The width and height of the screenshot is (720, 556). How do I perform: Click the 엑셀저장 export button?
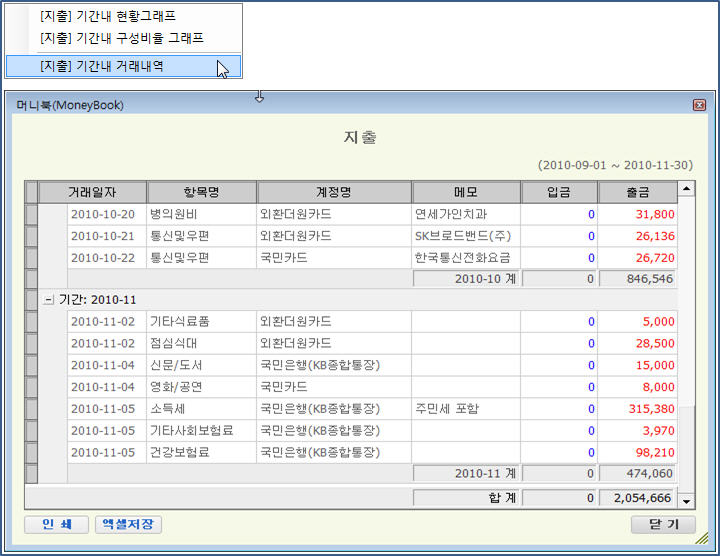click(128, 524)
